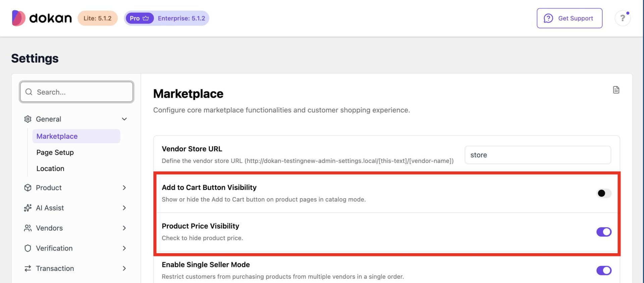The height and width of the screenshot is (283, 644).
Task: Click the 'Check to hide product price.' description
Action: point(202,238)
